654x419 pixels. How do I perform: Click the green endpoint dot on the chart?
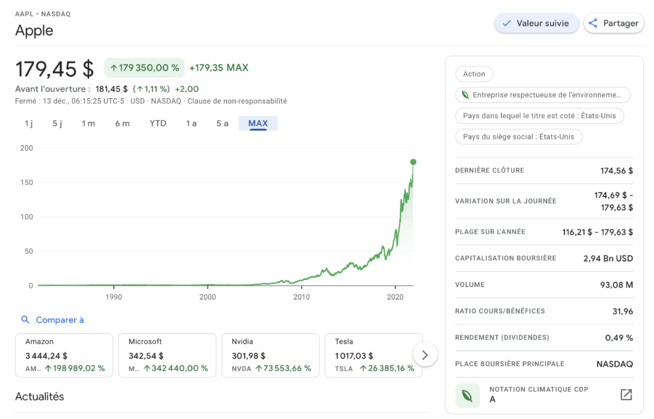coord(413,162)
